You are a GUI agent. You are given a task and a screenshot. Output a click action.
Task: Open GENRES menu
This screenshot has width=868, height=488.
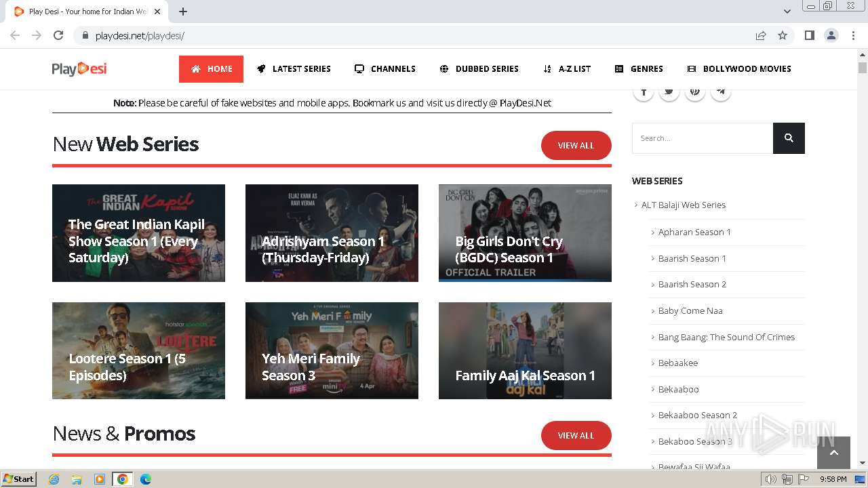pyautogui.click(x=639, y=69)
